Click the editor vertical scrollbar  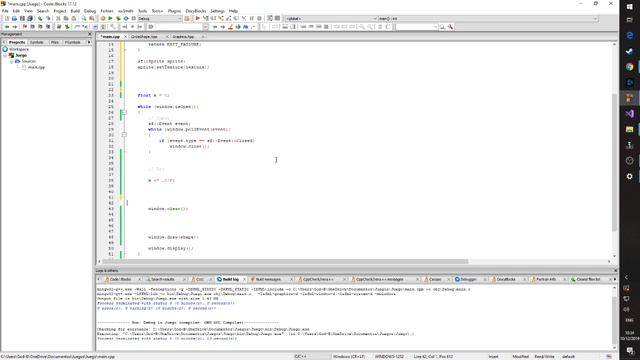[x=615, y=163]
